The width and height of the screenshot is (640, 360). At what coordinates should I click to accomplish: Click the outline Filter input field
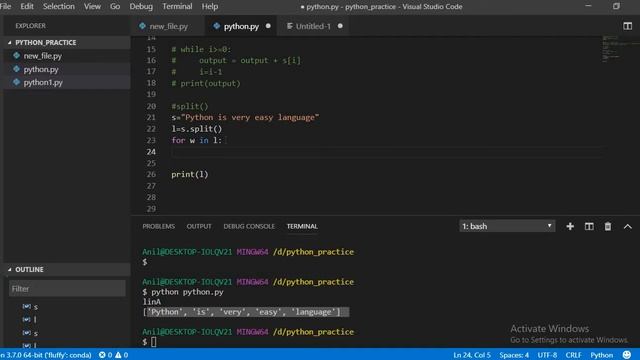point(67,289)
